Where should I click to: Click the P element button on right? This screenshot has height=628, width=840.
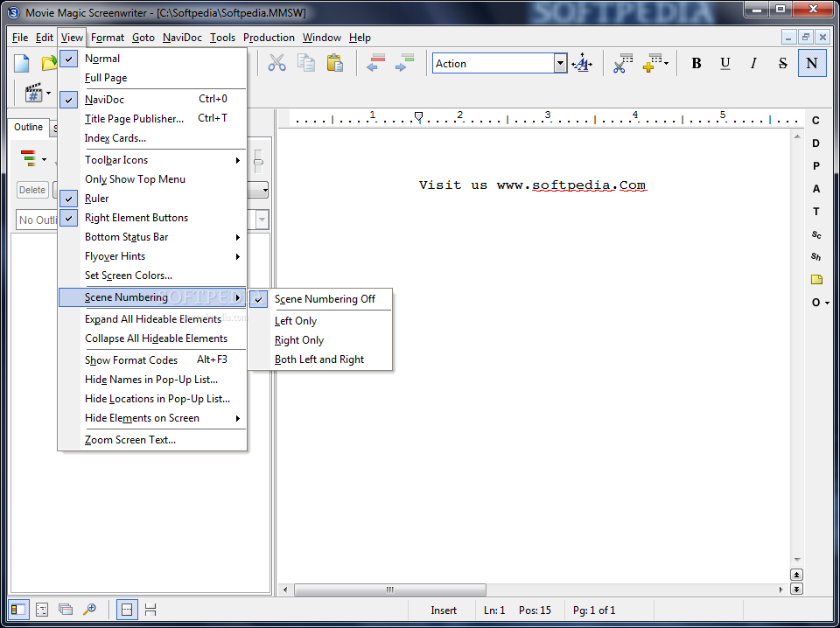[x=815, y=166]
